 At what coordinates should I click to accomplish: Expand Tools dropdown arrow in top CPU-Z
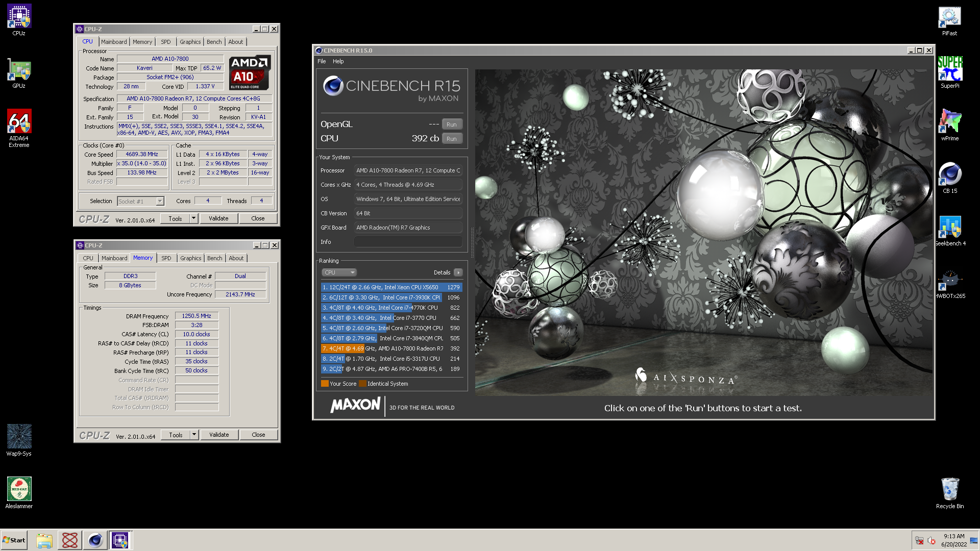193,218
